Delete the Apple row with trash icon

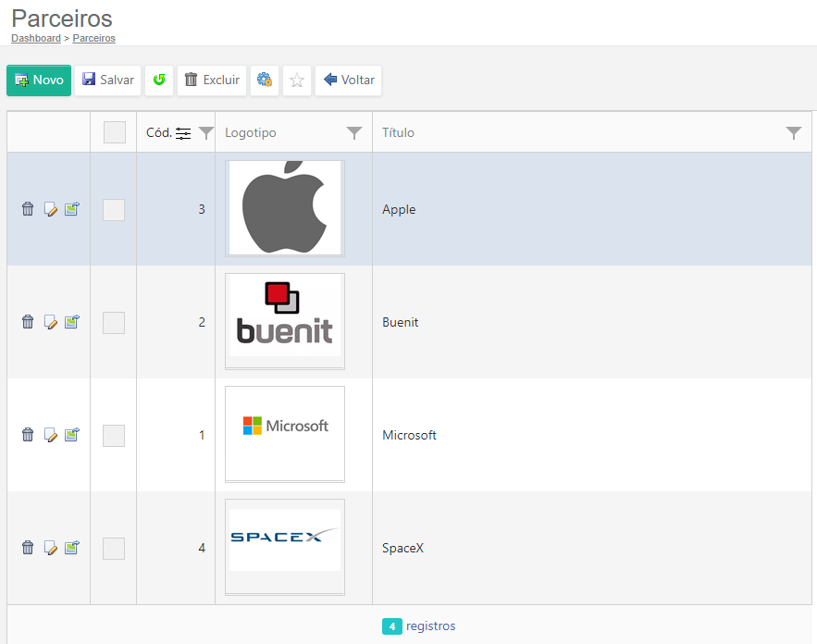(x=28, y=209)
